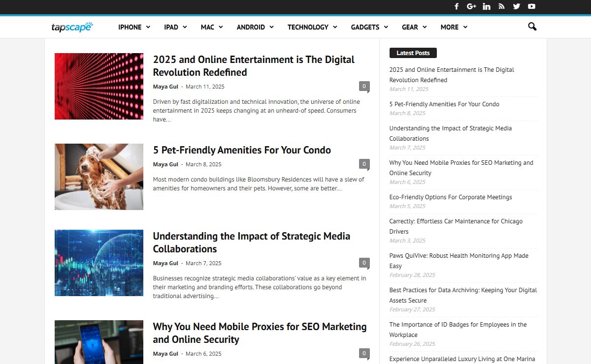Screen dimensions: 591x364
Task: Open article headline '2025 and Online Entertainment'
Action: (x=254, y=66)
